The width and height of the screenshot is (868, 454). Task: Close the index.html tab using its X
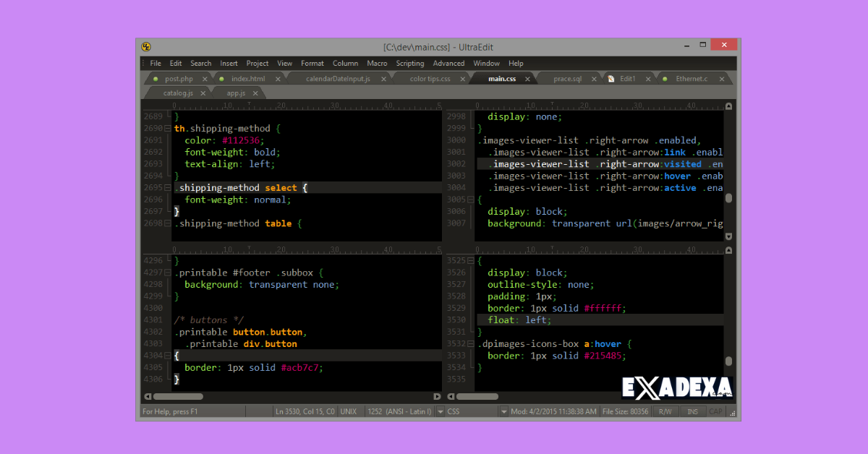pyautogui.click(x=277, y=79)
